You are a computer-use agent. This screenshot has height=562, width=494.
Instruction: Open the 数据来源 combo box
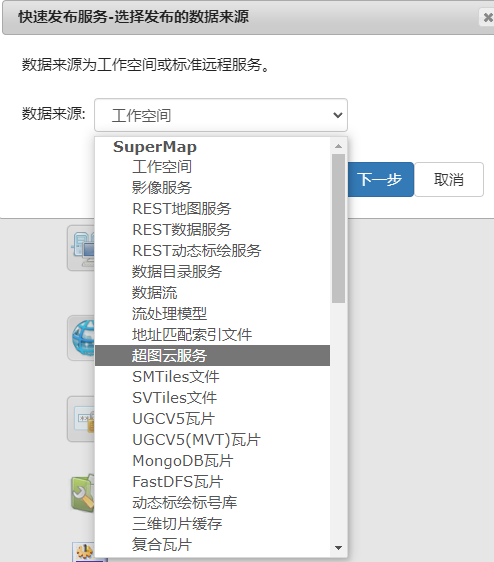pos(221,115)
